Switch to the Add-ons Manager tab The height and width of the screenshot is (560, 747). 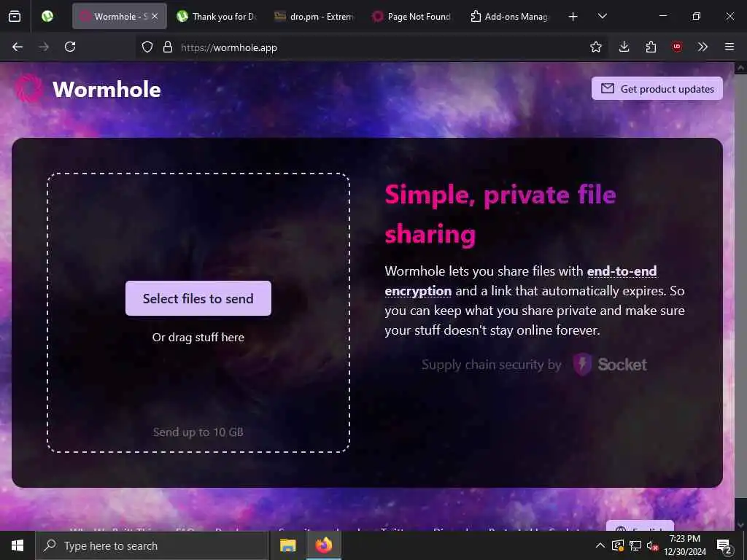[x=508, y=17]
